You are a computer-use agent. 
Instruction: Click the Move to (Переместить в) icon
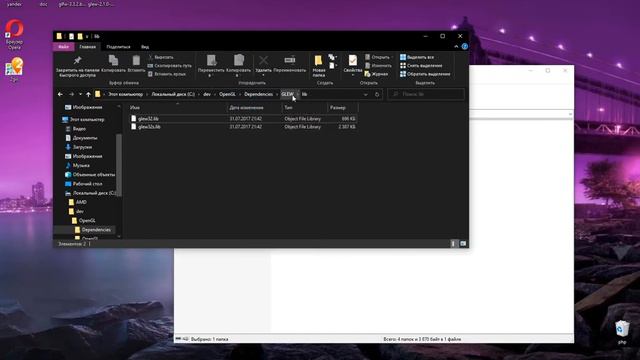click(211, 61)
